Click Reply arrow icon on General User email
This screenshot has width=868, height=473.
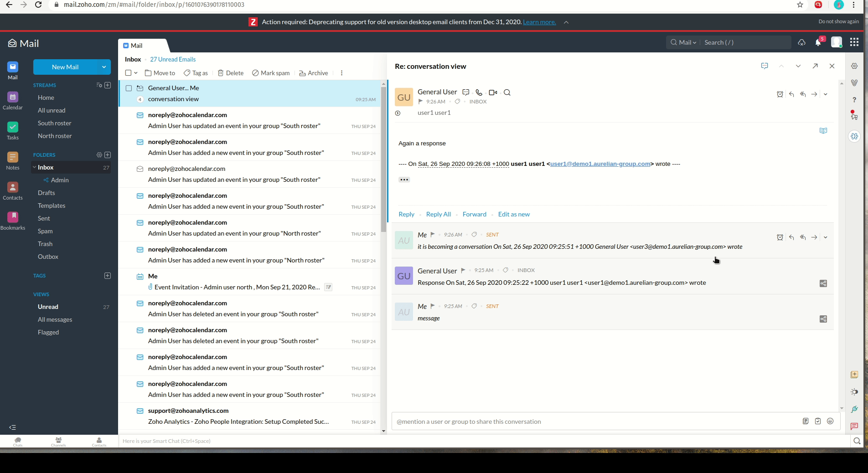coord(791,94)
